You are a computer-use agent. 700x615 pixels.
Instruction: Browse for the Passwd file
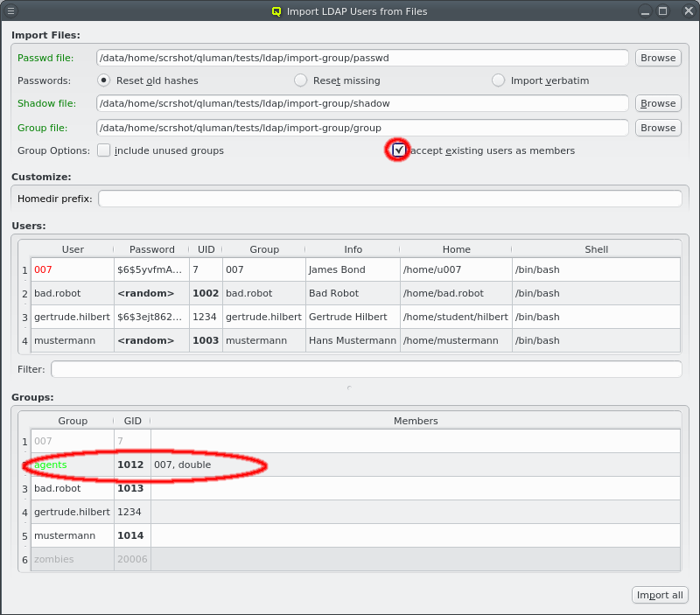tap(658, 58)
